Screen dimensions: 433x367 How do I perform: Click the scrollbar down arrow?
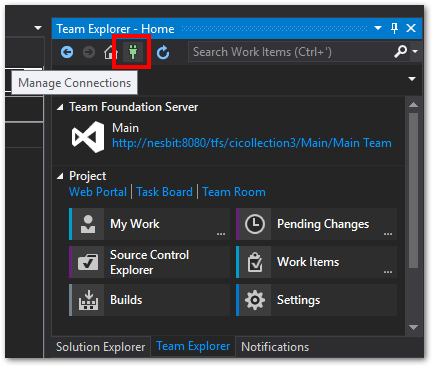pyautogui.click(x=413, y=327)
